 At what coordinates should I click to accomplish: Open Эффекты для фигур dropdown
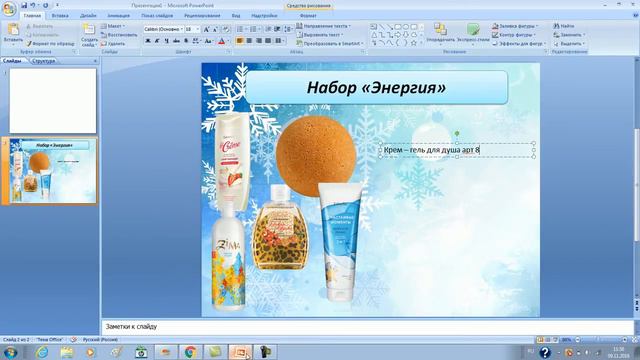point(519,43)
